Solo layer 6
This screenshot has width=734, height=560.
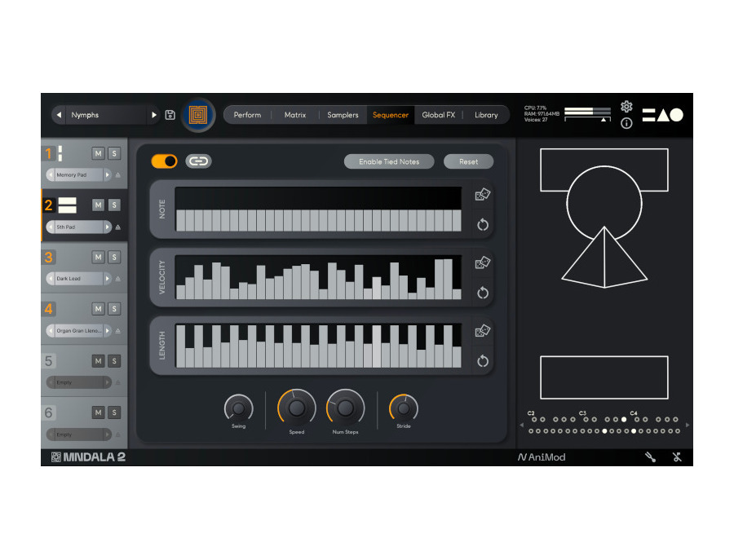click(113, 412)
